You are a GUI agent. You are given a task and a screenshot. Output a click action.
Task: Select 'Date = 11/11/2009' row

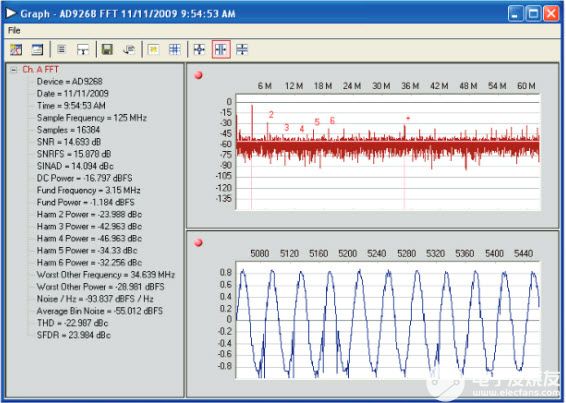click(73, 94)
